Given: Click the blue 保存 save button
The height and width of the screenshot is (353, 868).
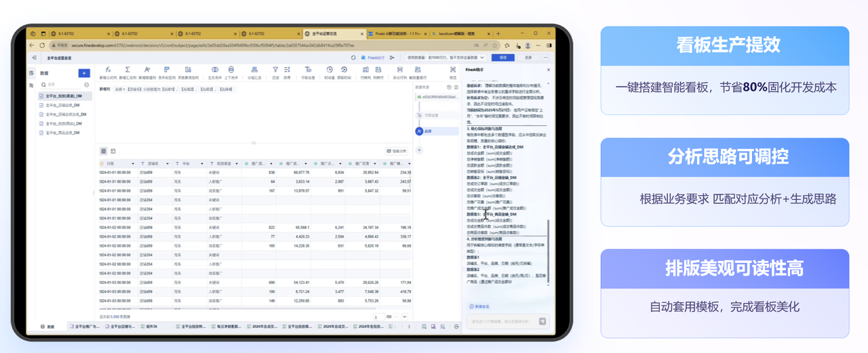Looking at the screenshot, I should coord(502,58).
